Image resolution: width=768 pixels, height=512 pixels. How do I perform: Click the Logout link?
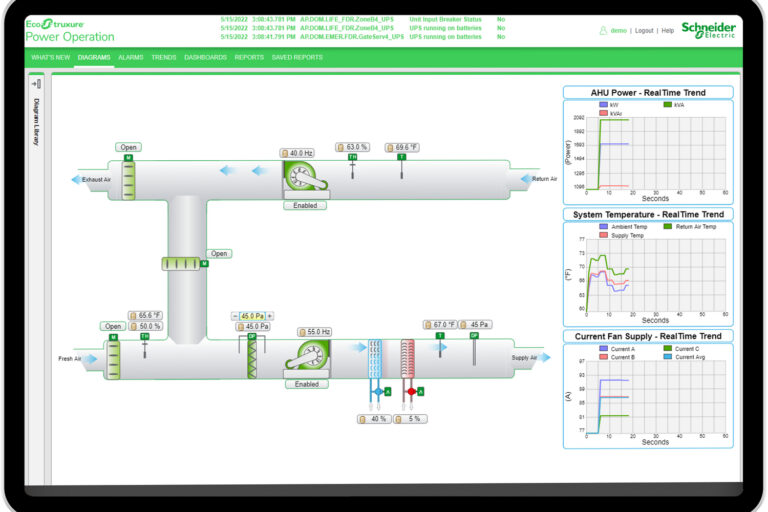coord(644,30)
